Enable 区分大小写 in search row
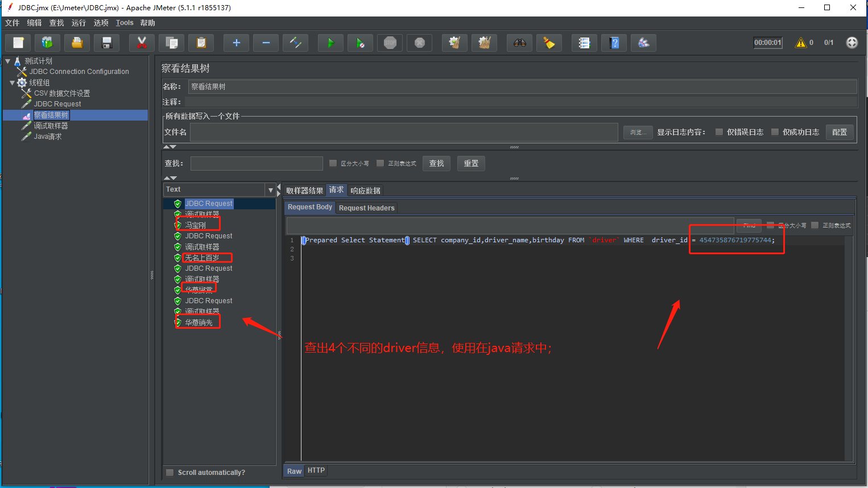 (333, 163)
